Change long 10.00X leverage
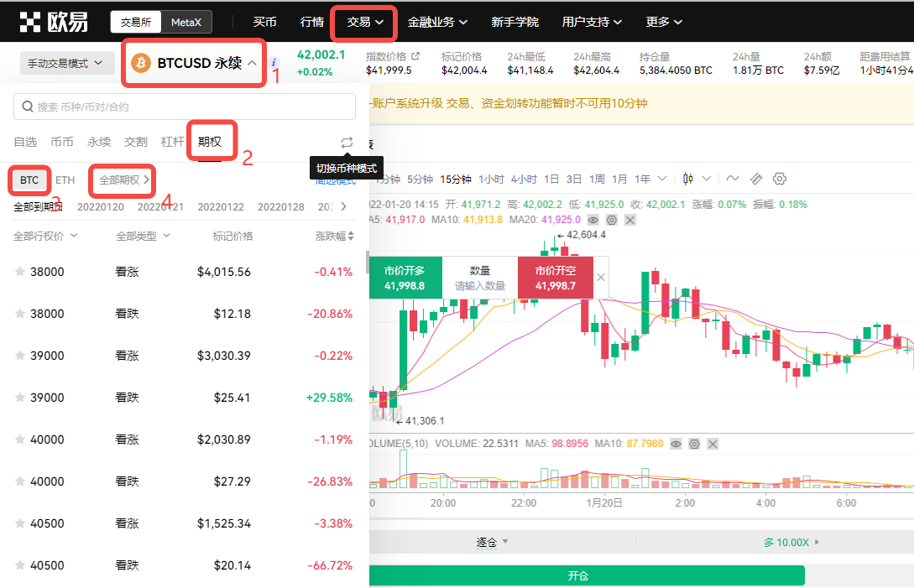This screenshot has width=914, height=588. [x=791, y=543]
